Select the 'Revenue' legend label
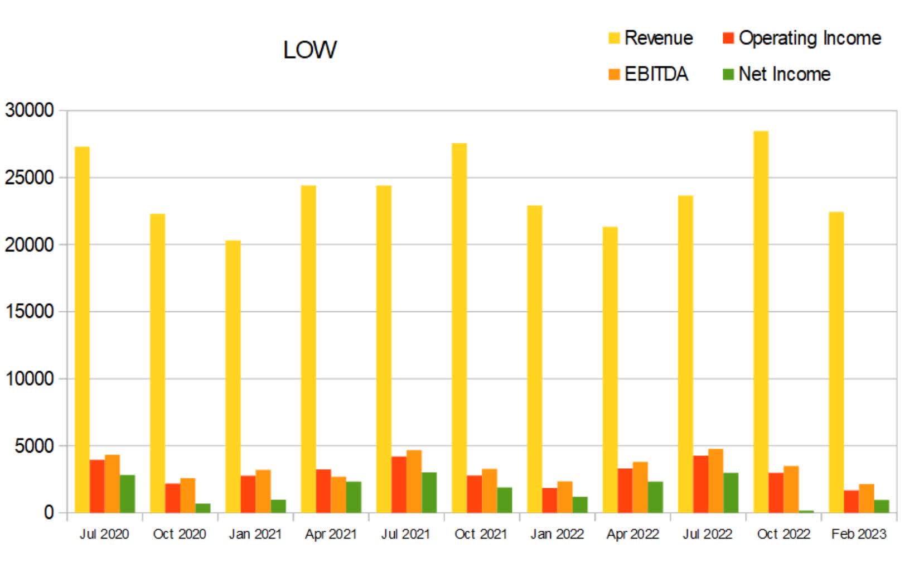Screen dimensions: 924x567 659,38
